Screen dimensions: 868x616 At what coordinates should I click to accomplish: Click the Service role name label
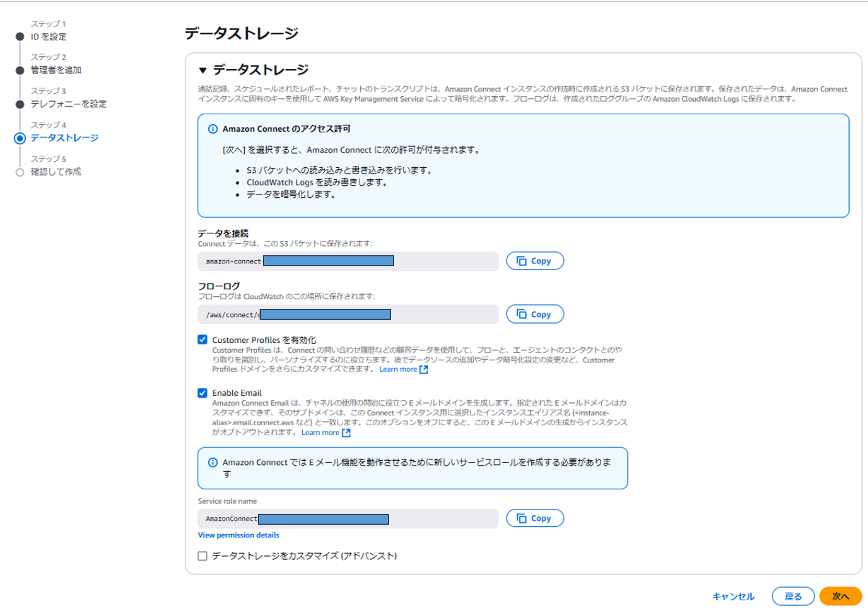point(227,501)
